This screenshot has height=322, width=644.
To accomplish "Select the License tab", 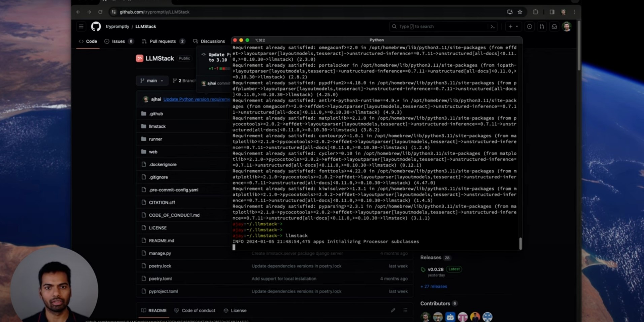I will [235, 311].
